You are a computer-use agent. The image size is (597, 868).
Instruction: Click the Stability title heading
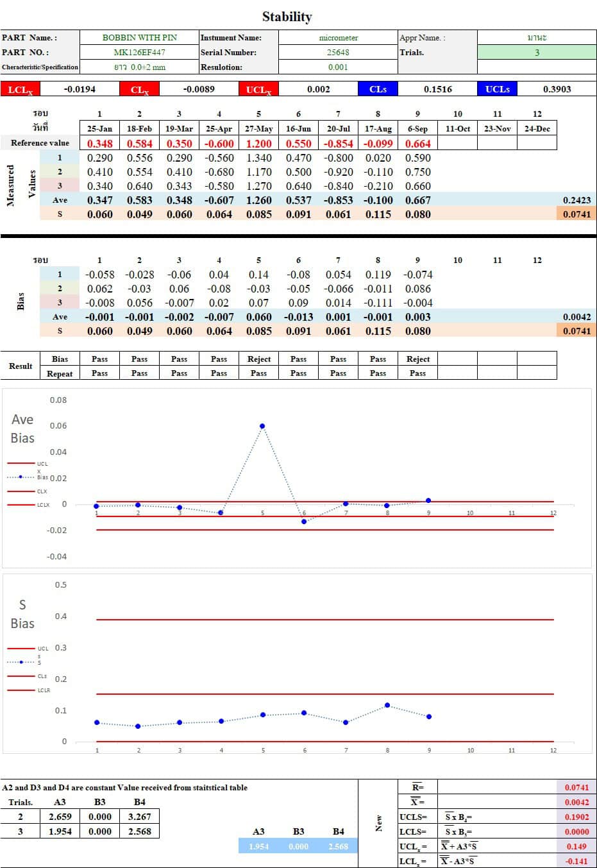coord(287,17)
